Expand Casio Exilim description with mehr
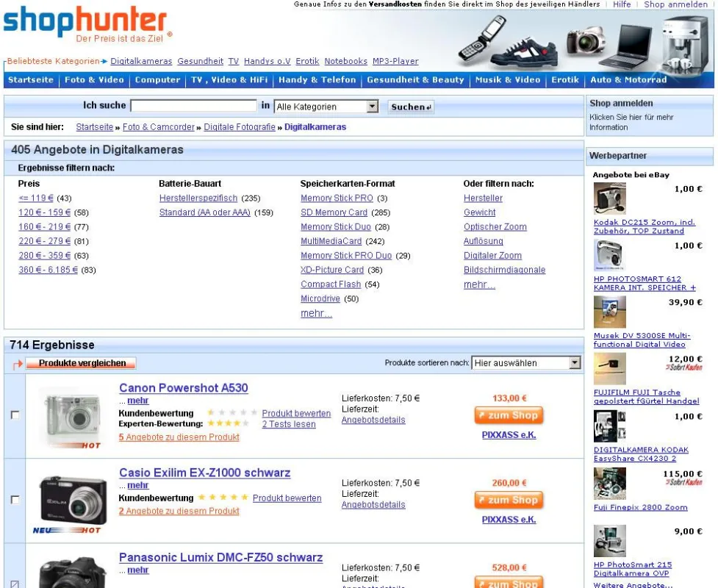 click(x=138, y=485)
